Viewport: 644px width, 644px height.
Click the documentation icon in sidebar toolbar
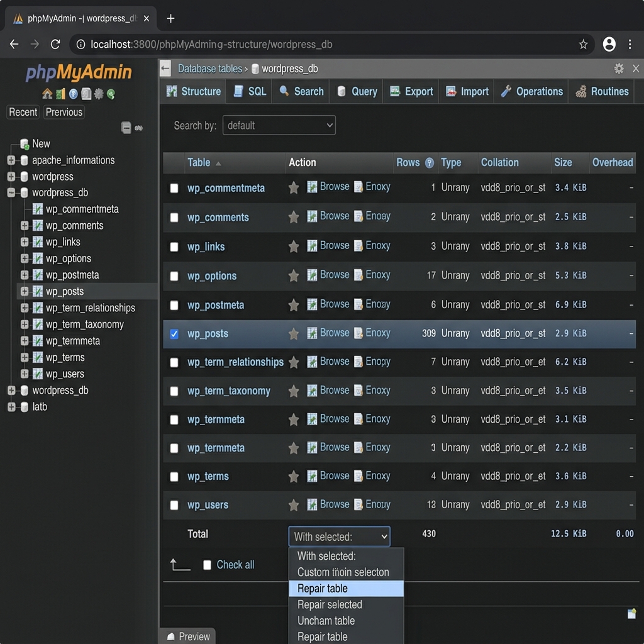[x=86, y=94]
